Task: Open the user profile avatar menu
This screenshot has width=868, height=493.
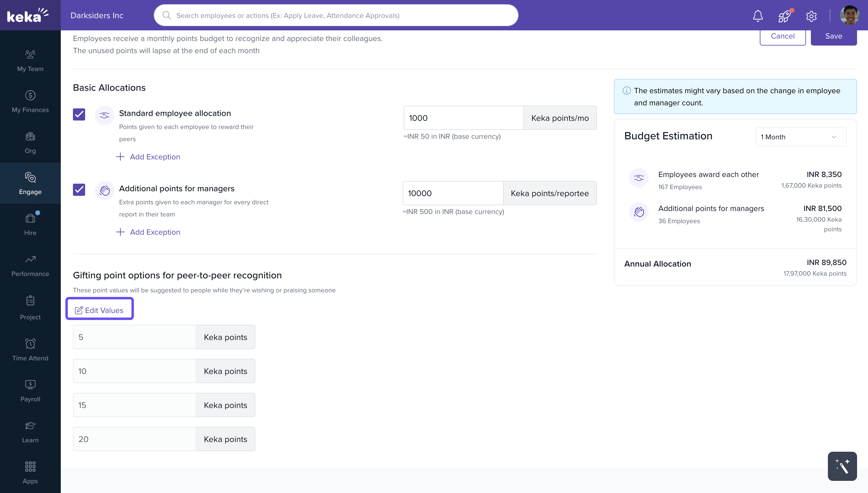Action: [849, 15]
